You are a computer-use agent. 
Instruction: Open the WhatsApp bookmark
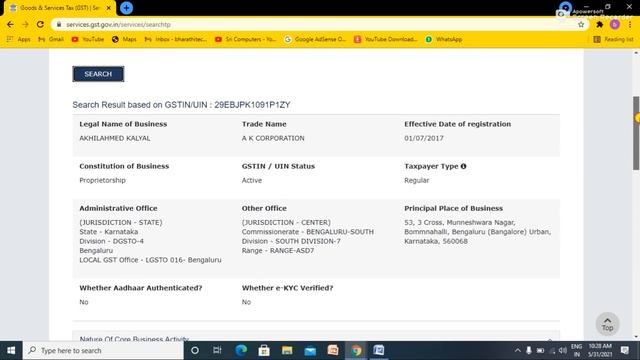pos(444,39)
